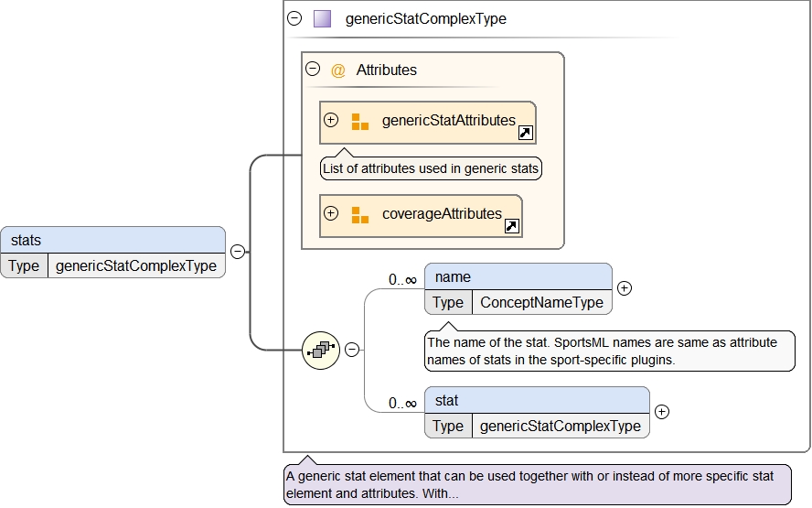The height and width of the screenshot is (508, 812).
Task: Collapse the genericStatComplexType container
Action: coord(294,18)
